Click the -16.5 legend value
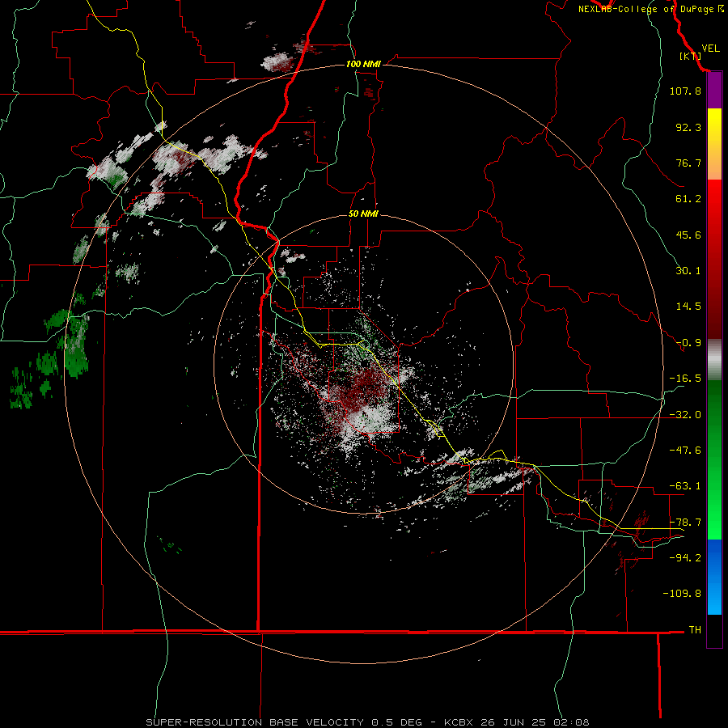Screen dimensions: 728x728 click(685, 379)
